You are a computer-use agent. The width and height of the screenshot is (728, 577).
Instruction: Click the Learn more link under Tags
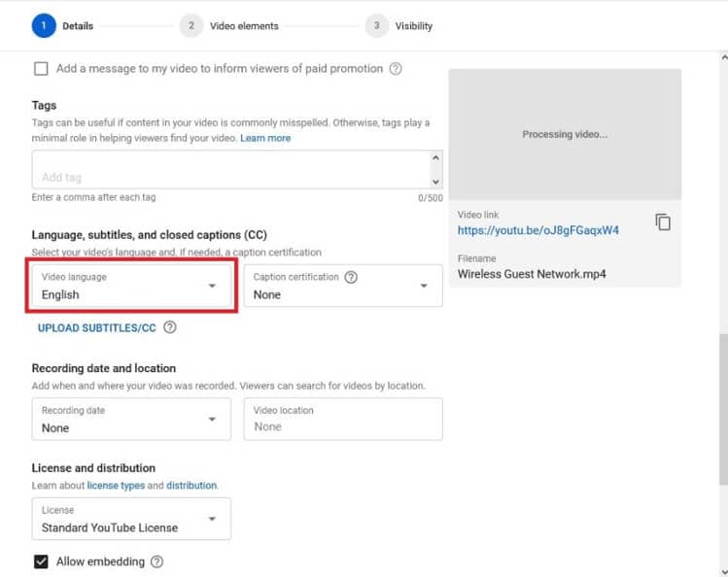pos(265,138)
